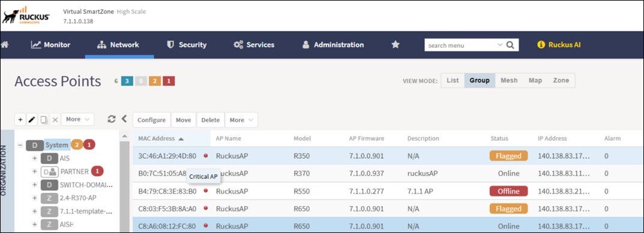Select the System label in tree
This screenshot has height=233, width=644.
pos(56,145)
